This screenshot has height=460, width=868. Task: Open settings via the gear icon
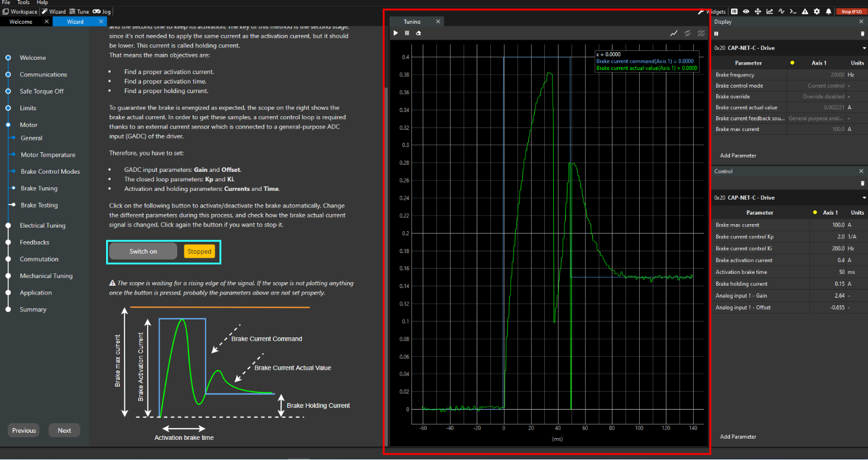point(816,11)
